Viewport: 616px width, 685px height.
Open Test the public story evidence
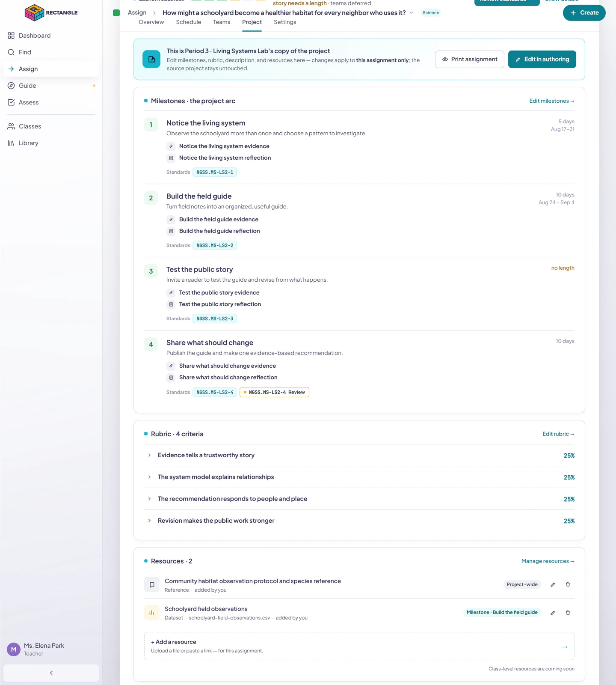(219, 293)
